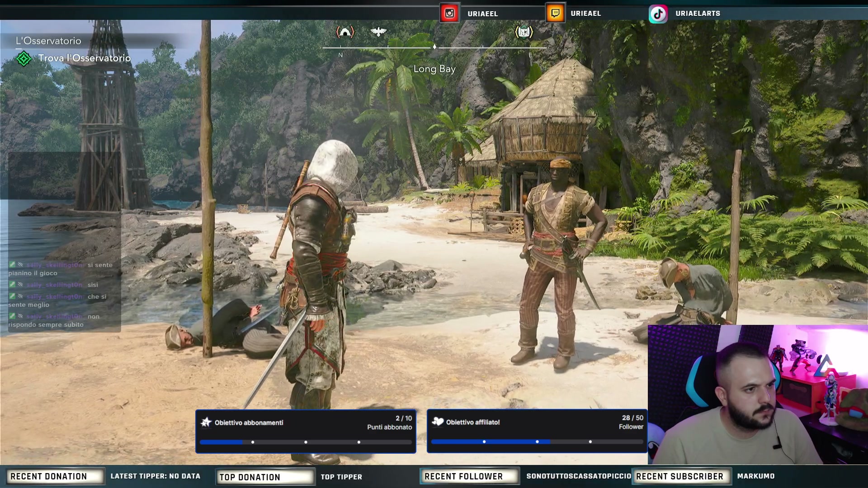Image resolution: width=868 pixels, height=488 pixels.
Task: Click the moderator badge on 'si sente pianino' message
Action: pos(12,265)
